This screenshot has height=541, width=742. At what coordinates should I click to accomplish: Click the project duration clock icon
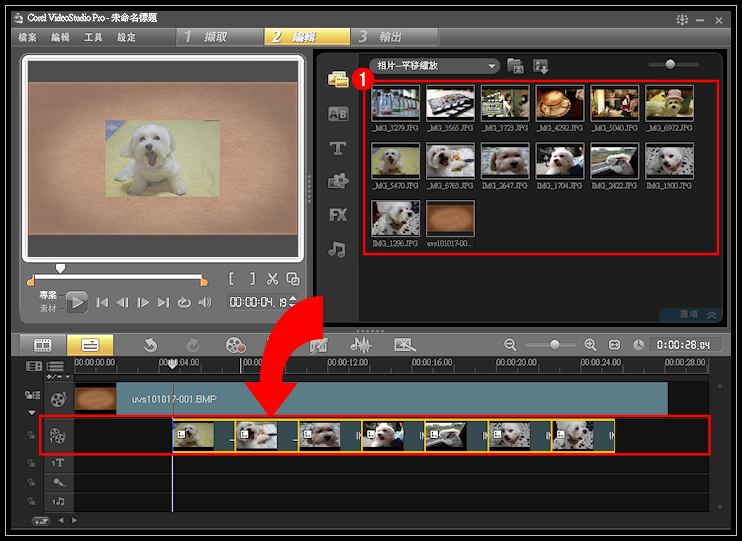click(x=638, y=345)
